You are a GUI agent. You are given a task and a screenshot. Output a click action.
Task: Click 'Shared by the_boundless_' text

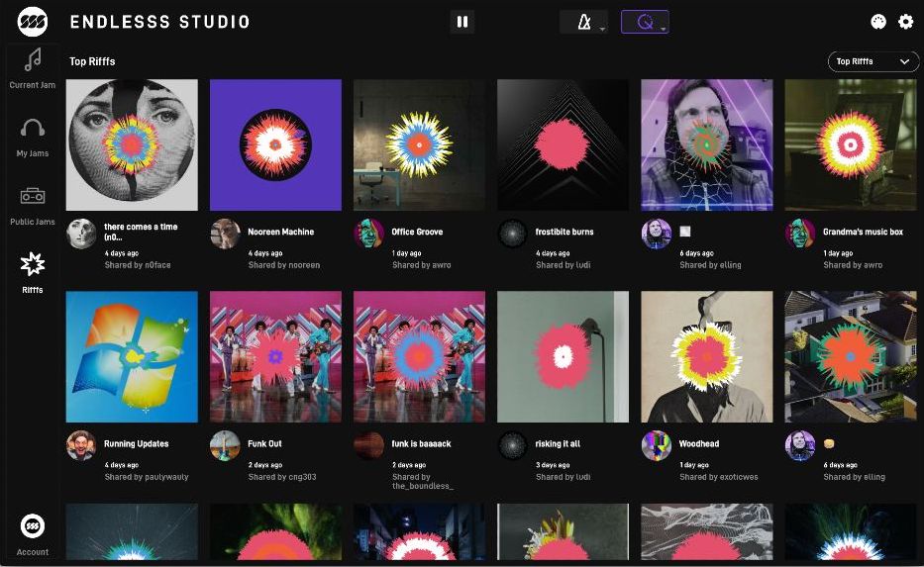point(423,481)
